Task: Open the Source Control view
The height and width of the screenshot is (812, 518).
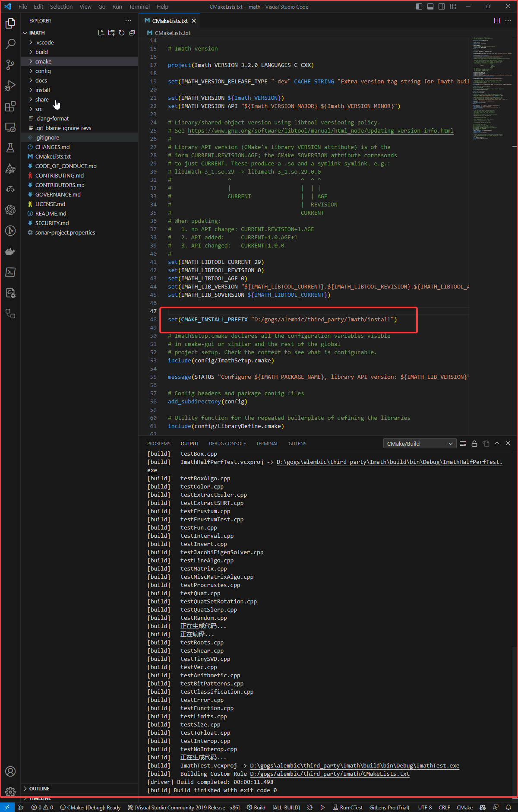Action: pyautogui.click(x=10, y=65)
